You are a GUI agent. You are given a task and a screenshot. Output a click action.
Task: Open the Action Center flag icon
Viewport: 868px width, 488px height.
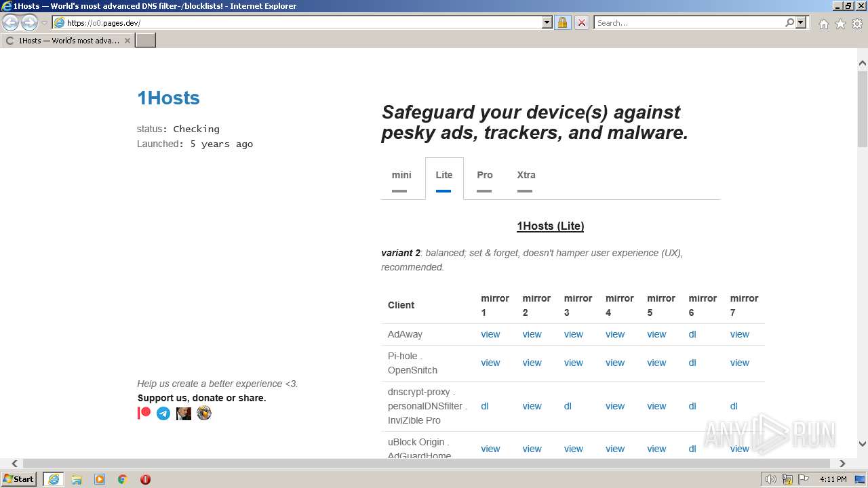804,479
